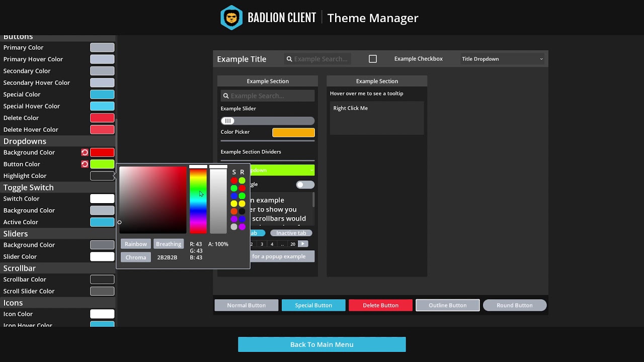Click the hex value 2B2B2B field
The image size is (644, 362).
point(167,257)
